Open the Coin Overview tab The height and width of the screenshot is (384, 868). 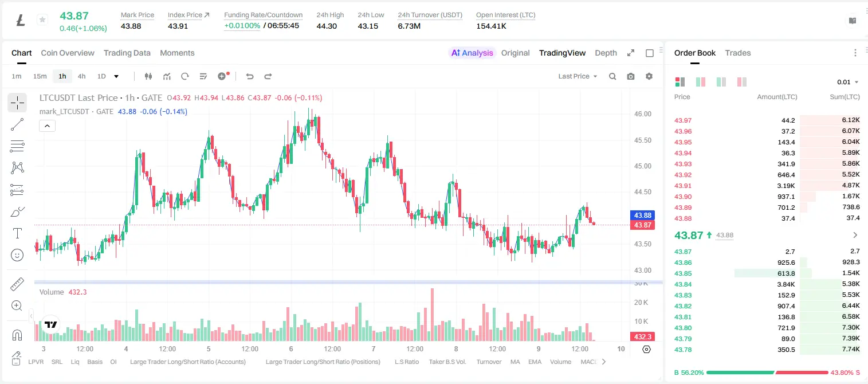(68, 53)
